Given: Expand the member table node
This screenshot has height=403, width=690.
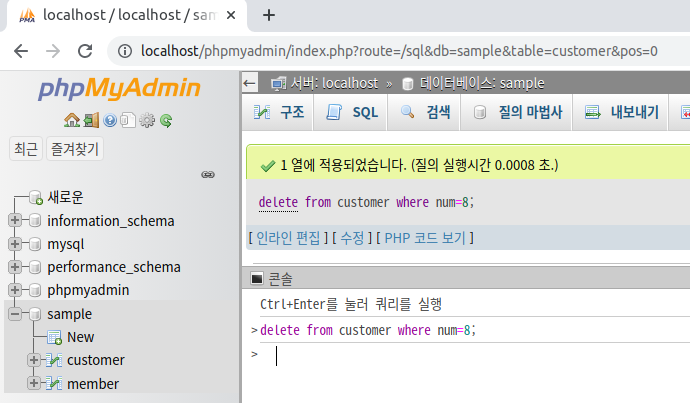Looking at the screenshot, I should point(34,383).
